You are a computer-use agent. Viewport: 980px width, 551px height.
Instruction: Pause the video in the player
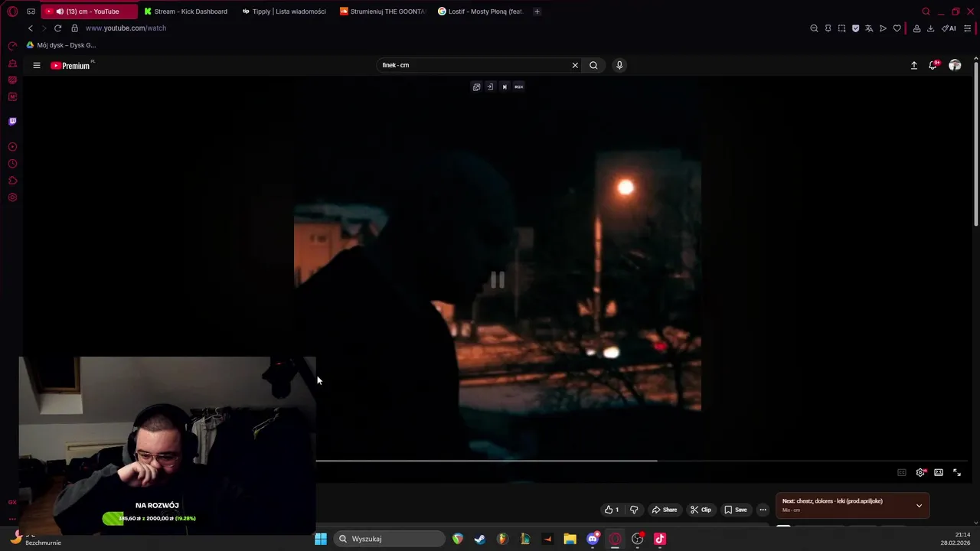(x=498, y=280)
